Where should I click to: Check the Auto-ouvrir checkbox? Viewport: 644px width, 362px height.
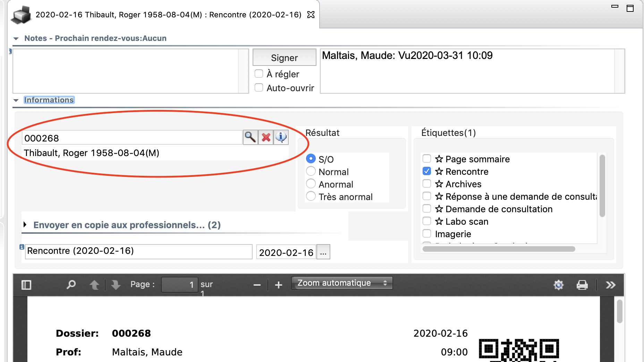(259, 88)
